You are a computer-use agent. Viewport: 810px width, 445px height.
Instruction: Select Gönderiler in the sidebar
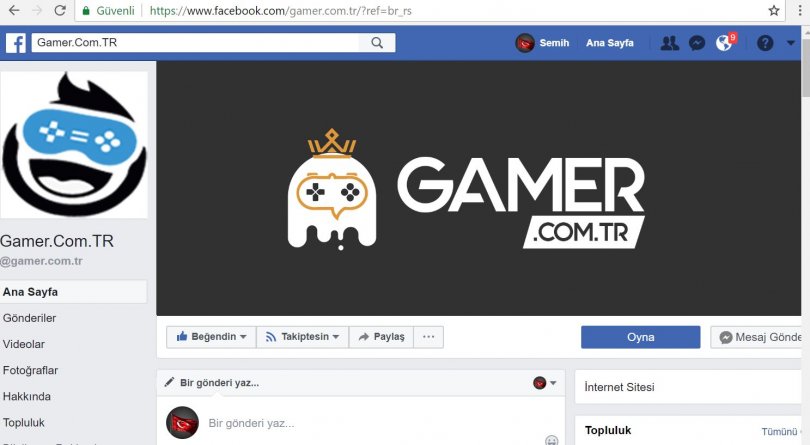[x=29, y=318]
